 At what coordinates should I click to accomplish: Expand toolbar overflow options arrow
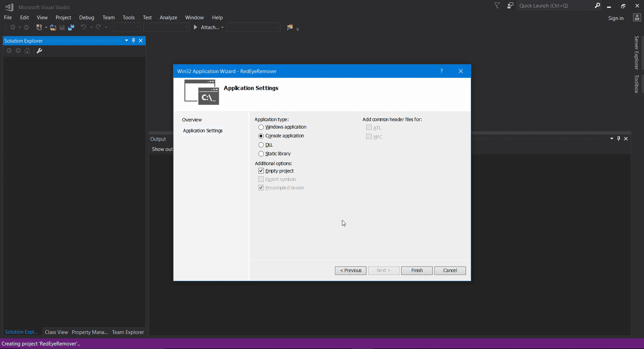tap(298, 29)
